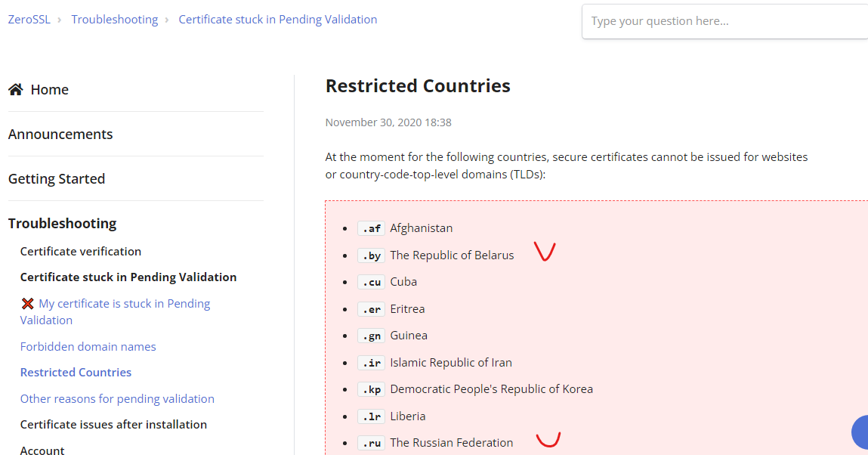Click the breadcrumb chevron after Troubleshooting
Viewport: 868px width, 455px height.
(x=165, y=20)
